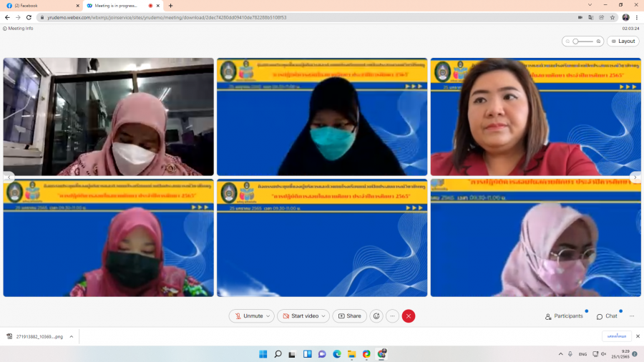Bookmark this page with the star icon
This screenshot has height=362, width=644.
click(x=613, y=17)
